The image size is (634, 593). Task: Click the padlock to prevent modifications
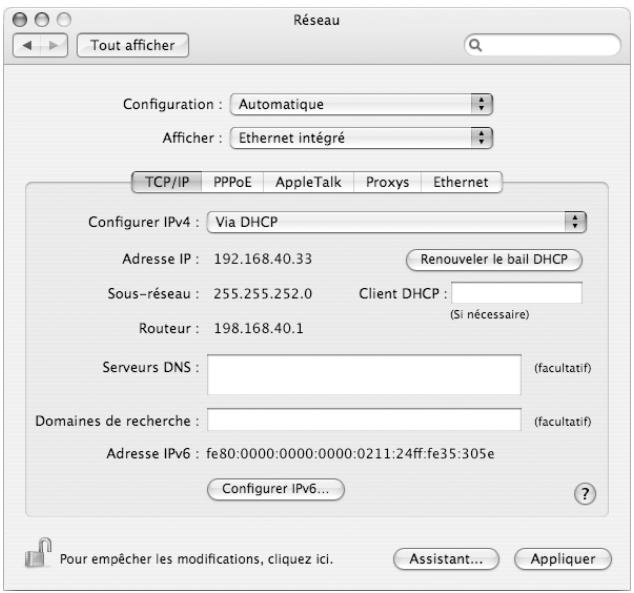[x=38, y=552]
